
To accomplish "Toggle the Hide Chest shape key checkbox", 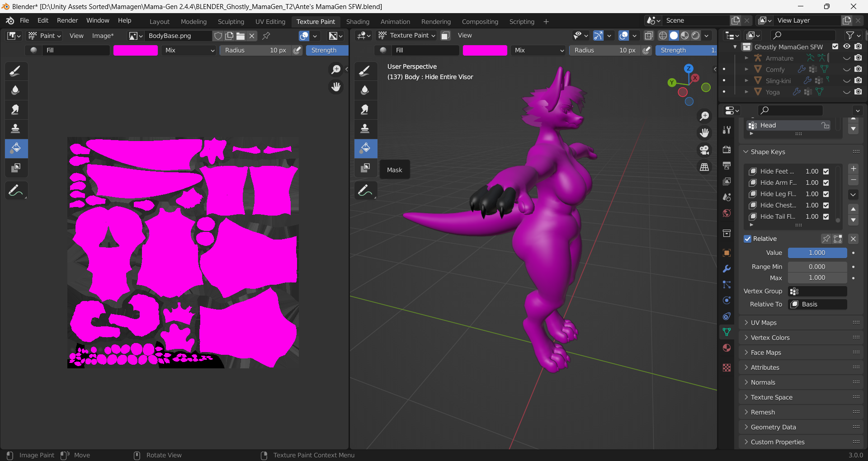I will pyautogui.click(x=826, y=205).
